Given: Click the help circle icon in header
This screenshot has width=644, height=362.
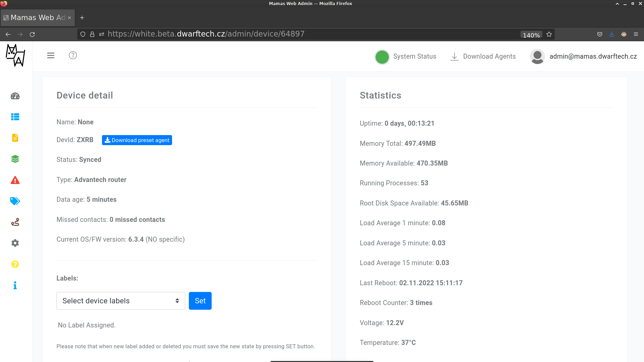Looking at the screenshot, I should click(x=73, y=56).
